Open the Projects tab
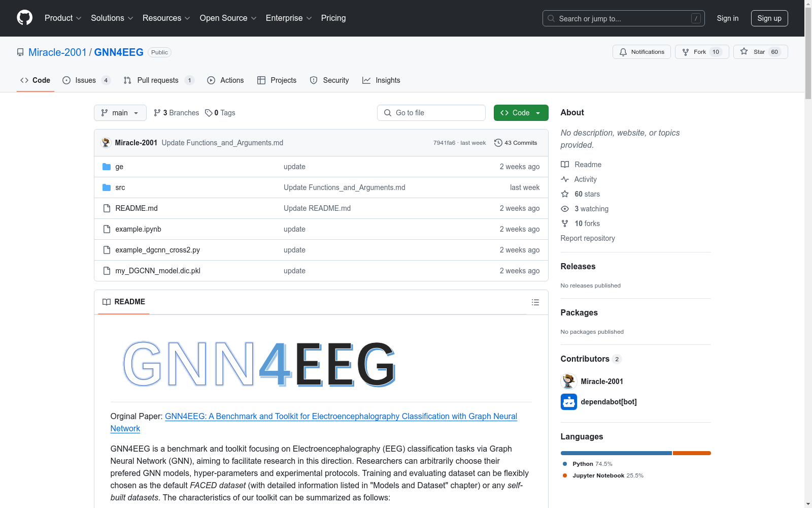The height and width of the screenshot is (508, 812). [277, 80]
